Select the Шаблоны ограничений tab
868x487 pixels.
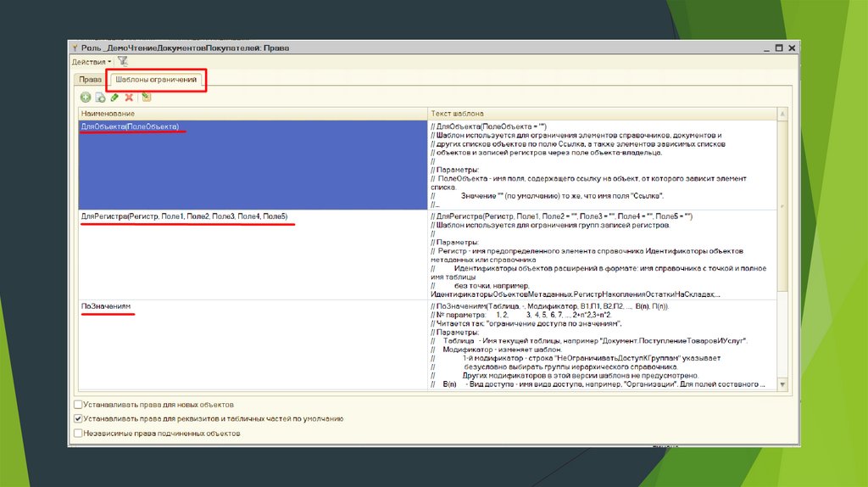coord(156,80)
